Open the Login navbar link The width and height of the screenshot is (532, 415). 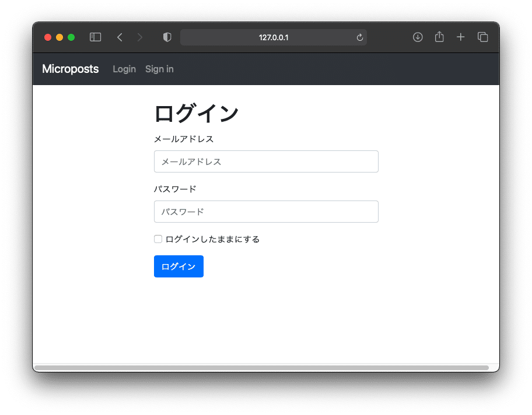[124, 69]
